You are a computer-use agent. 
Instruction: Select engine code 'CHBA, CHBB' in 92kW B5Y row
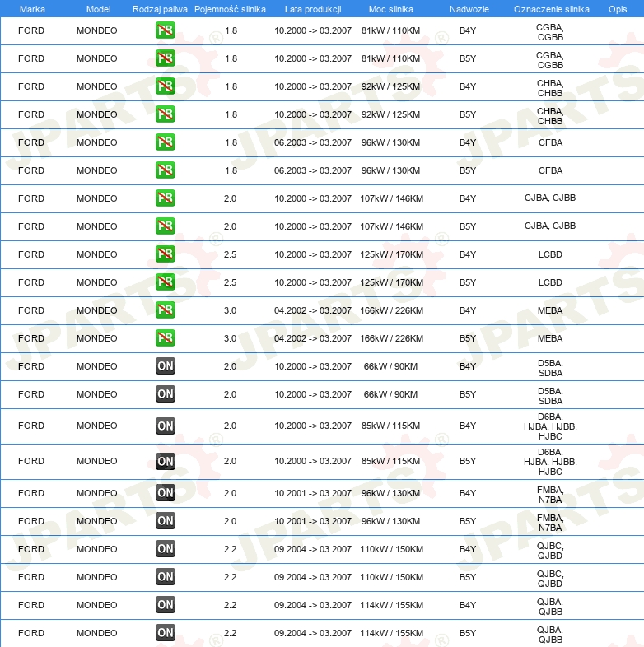[550, 116]
